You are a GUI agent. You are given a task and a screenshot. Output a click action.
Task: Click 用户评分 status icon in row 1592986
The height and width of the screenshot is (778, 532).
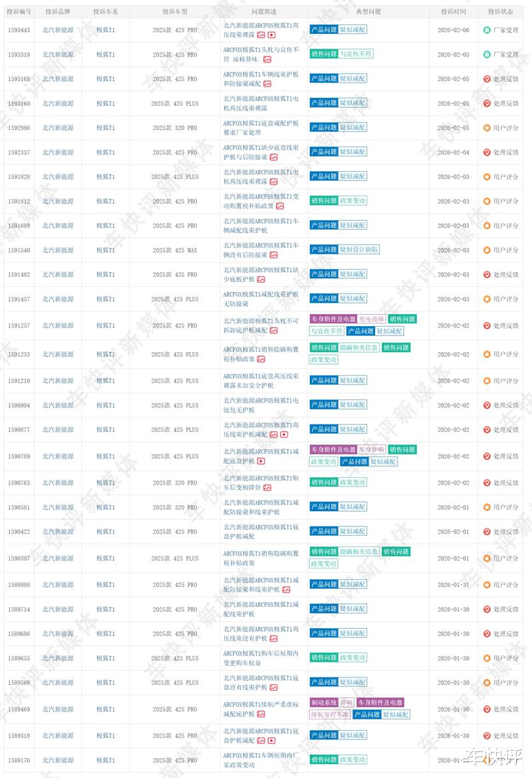point(487,128)
